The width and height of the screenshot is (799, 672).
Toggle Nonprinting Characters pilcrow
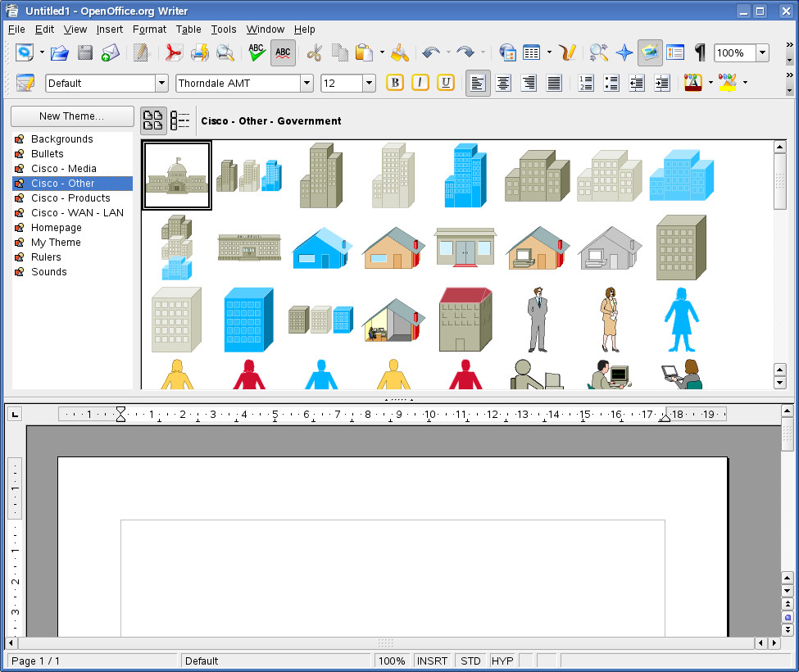click(701, 52)
